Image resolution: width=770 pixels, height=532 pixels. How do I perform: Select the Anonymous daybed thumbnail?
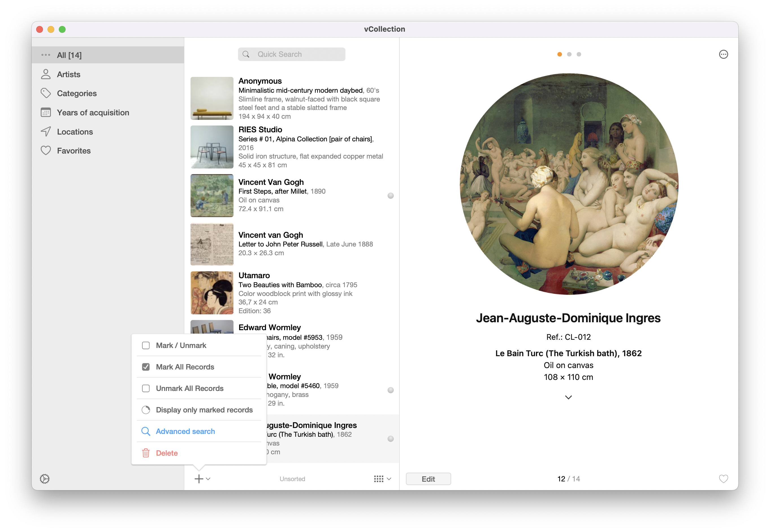212,98
